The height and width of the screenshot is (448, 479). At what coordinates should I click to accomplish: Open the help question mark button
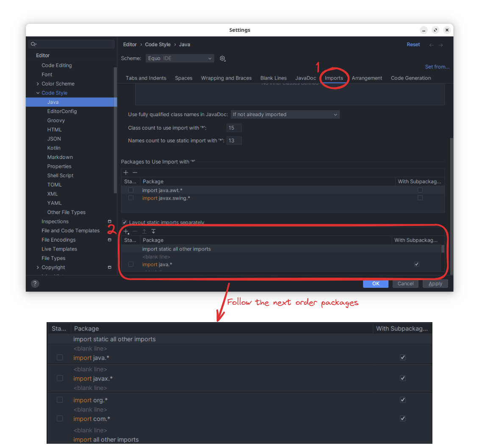[35, 284]
